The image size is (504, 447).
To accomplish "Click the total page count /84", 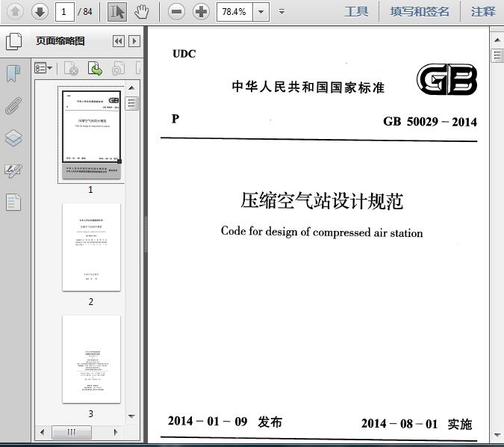I will tap(85, 12).
